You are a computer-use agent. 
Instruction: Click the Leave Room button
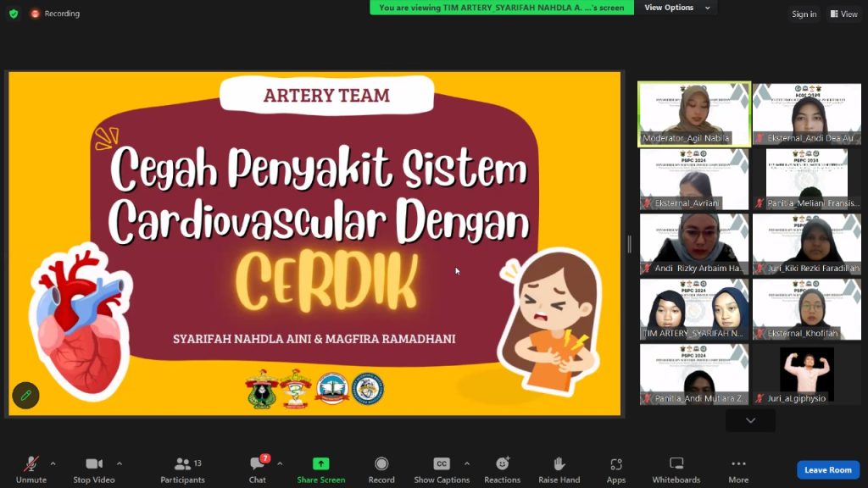[827, 469]
